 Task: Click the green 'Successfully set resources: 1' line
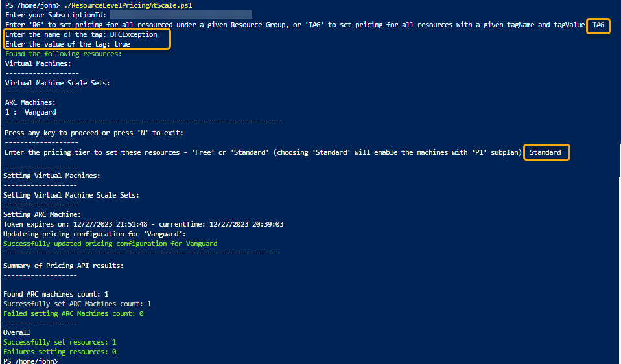[x=60, y=342]
